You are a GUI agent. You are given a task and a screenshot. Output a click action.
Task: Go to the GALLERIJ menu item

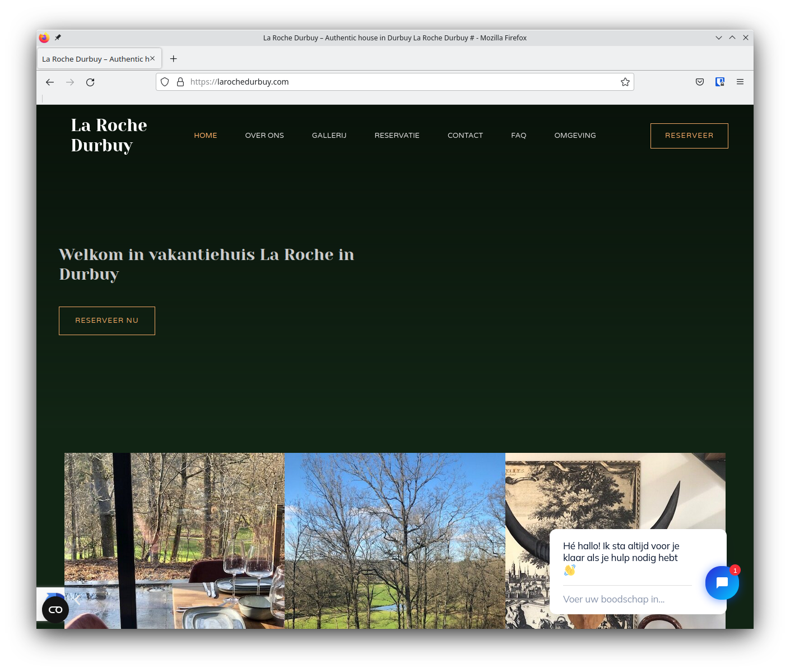pos(329,136)
